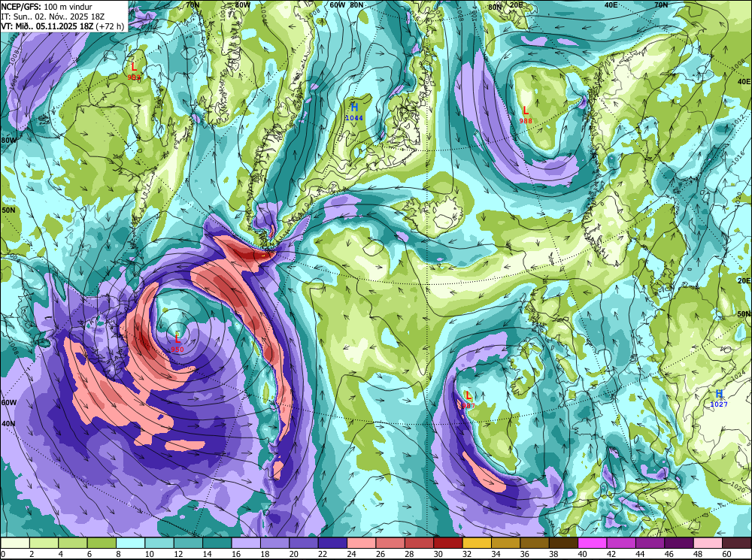Viewport: 752px width, 560px height.
Task: Click the 'IT: Sun.. 02. Nóv.. 2025 18Z' line
Action: tap(53, 17)
